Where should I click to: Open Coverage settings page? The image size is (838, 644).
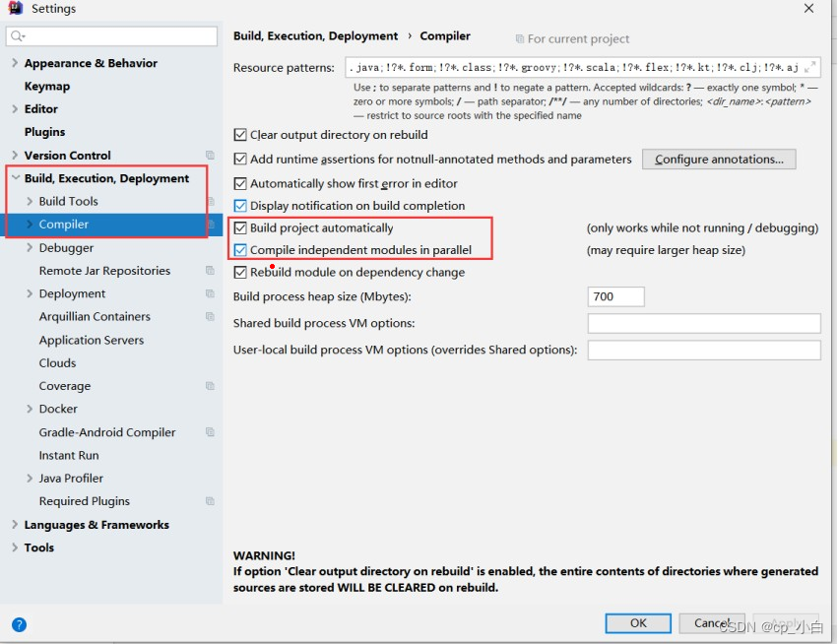pyautogui.click(x=65, y=386)
